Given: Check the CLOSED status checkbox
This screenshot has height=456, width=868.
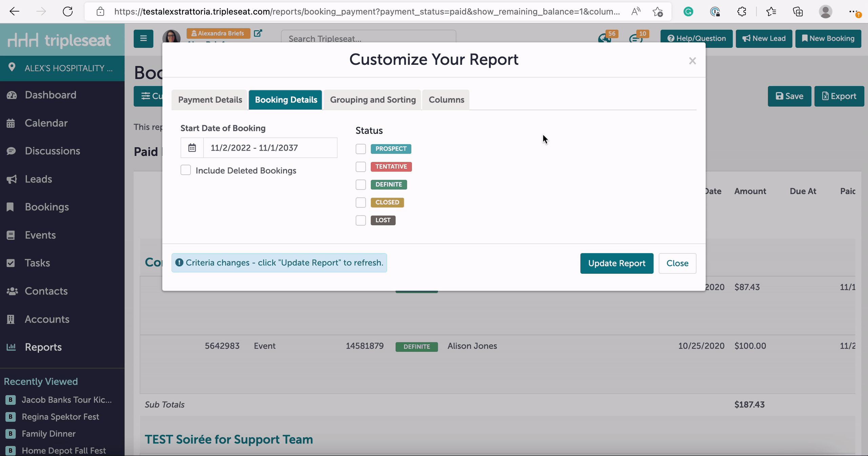Looking at the screenshot, I should (x=361, y=203).
